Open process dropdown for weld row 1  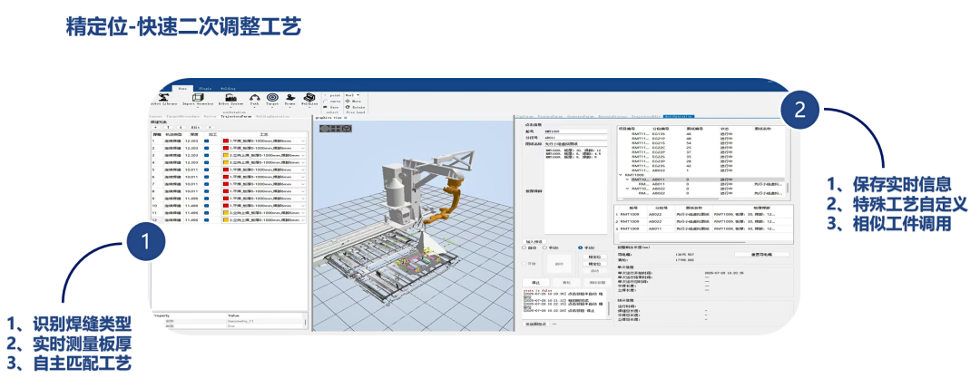[x=303, y=141]
